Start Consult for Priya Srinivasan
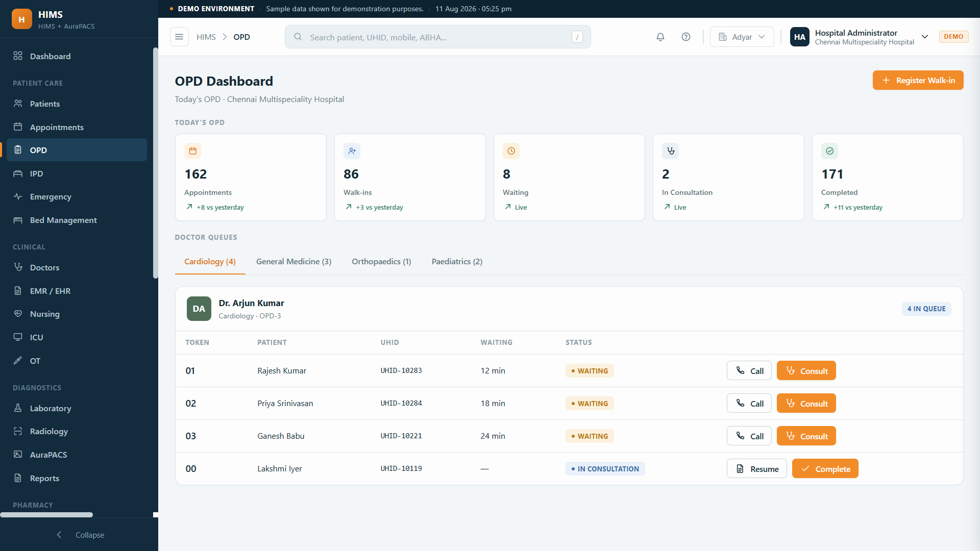This screenshot has width=980, height=551. tap(806, 404)
